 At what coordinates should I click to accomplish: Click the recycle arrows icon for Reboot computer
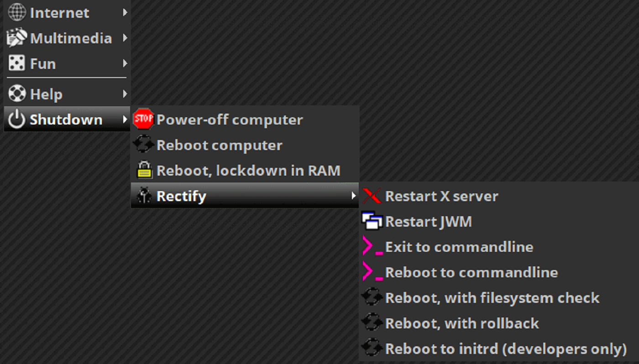[143, 145]
